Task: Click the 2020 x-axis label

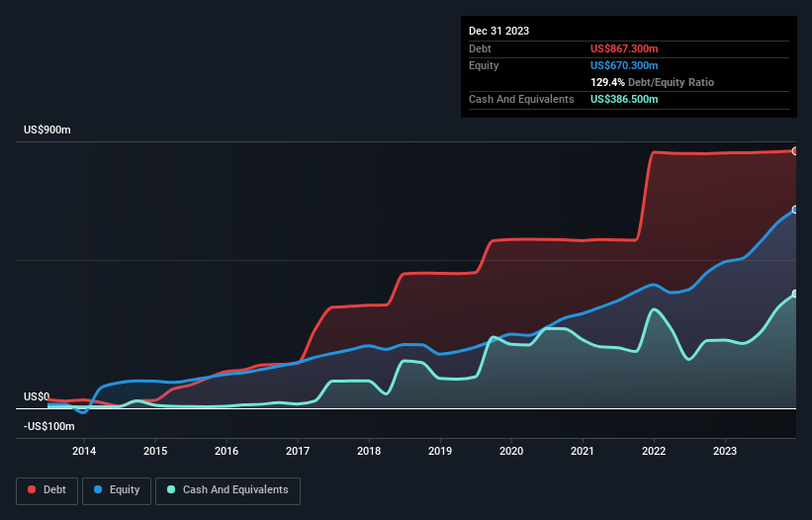Action: coord(511,451)
